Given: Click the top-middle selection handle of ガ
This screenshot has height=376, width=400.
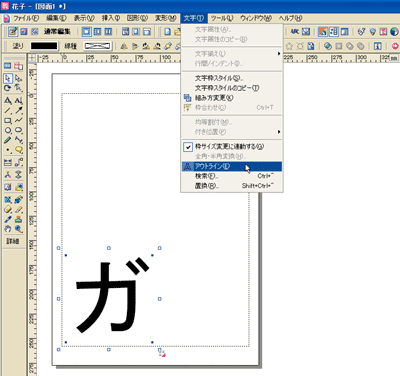Looking at the screenshot, I should (109, 248).
